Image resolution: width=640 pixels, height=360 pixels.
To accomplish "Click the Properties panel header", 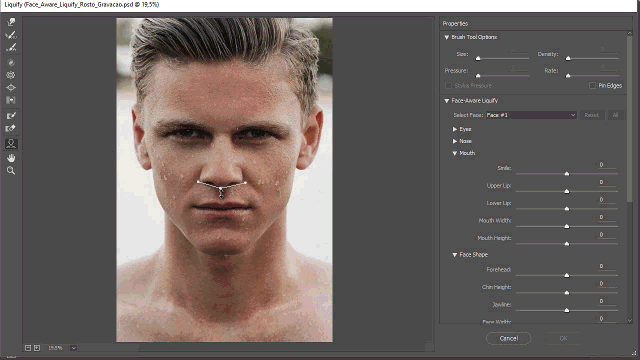I will pyautogui.click(x=456, y=24).
